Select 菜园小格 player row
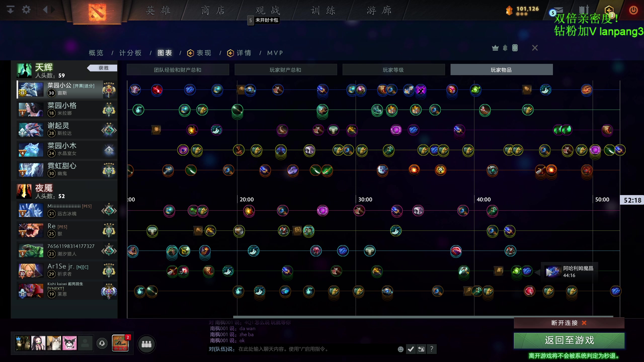644x362 pixels. click(x=67, y=110)
